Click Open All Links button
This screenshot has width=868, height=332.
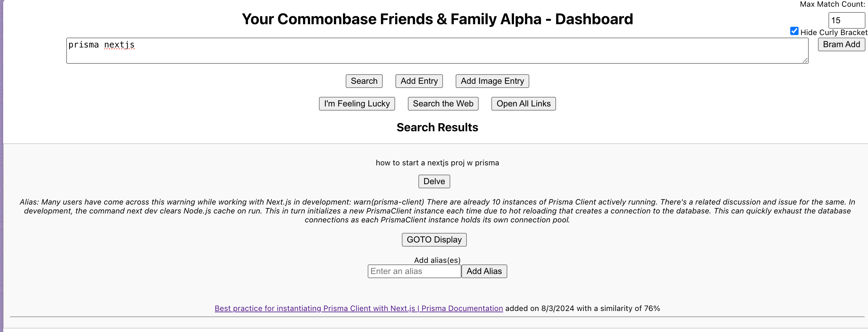523,104
